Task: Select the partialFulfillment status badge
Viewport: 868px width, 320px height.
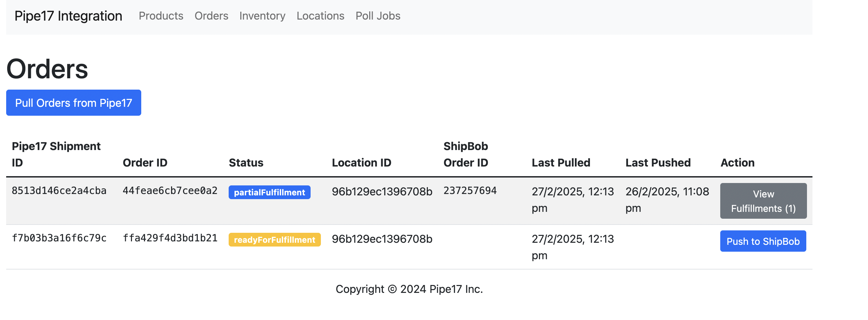Action: (x=269, y=192)
